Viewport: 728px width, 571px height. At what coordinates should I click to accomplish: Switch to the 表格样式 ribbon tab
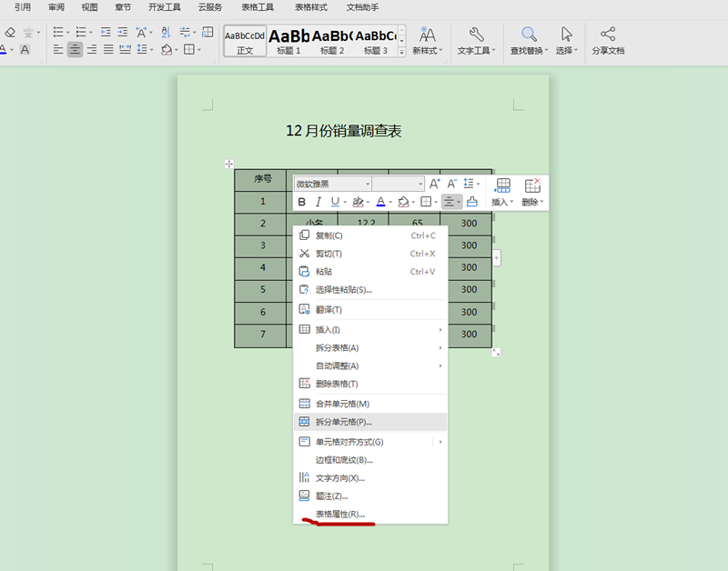(x=313, y=7)
